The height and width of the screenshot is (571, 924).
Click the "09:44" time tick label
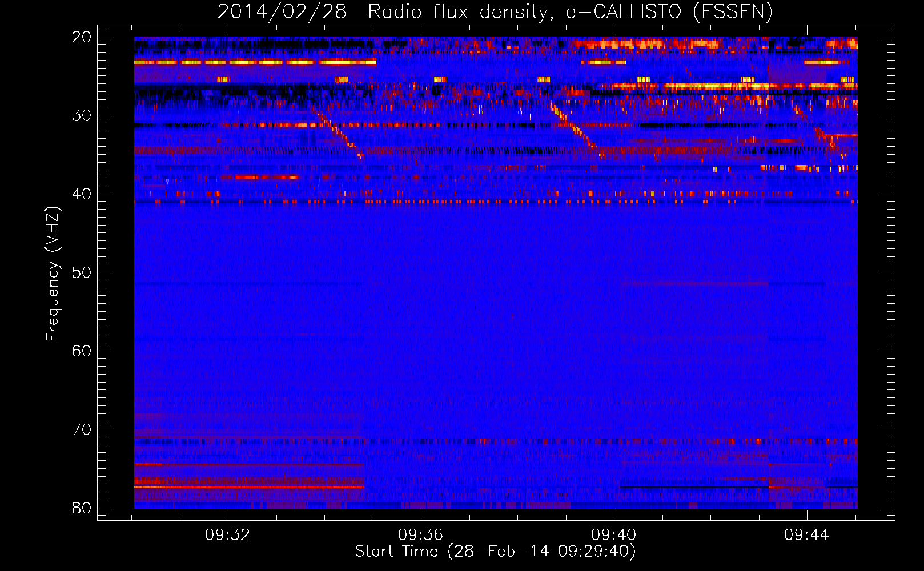[806, 535]
